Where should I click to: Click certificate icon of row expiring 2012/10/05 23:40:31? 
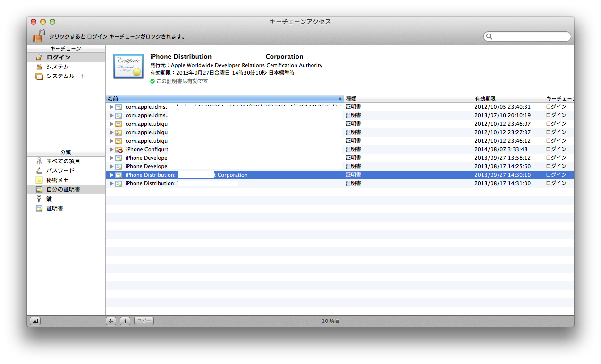119,107
